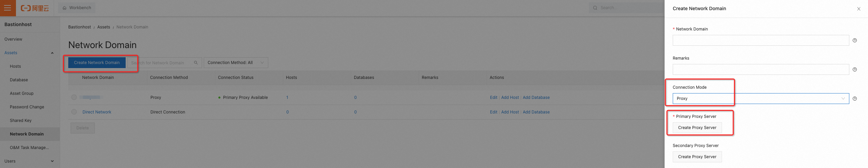
Task: Close the Create Network Domain panel
Action: pyautogui.click(x=859, y=9)
